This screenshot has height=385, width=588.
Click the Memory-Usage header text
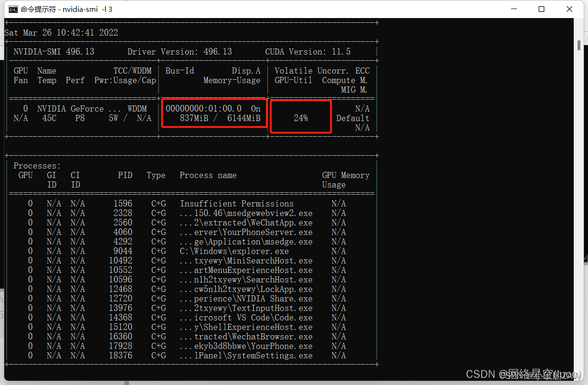232,80
